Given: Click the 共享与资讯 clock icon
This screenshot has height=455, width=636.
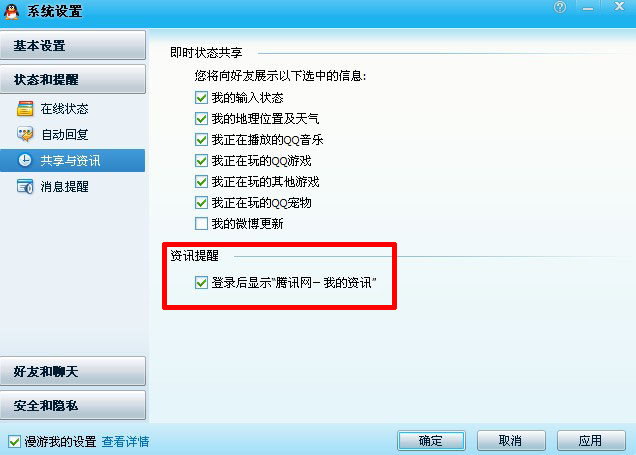Looking at the screenshot, I should [x=25, y=160].
